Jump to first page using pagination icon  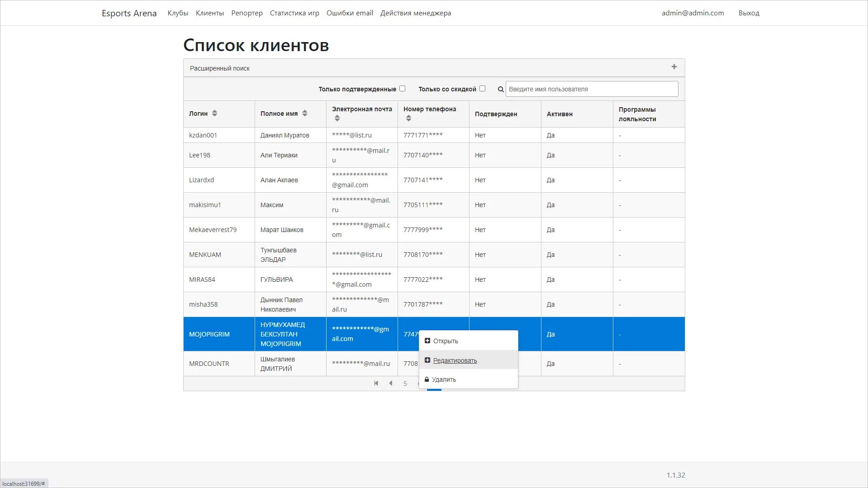click(376, 383)
